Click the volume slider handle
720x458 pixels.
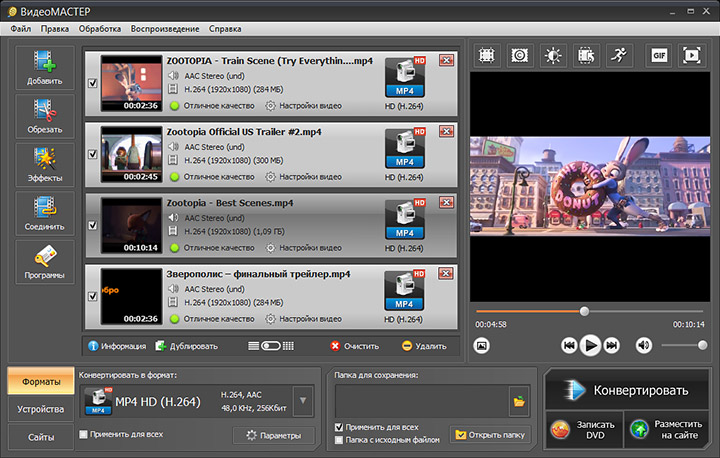point(702,345)
